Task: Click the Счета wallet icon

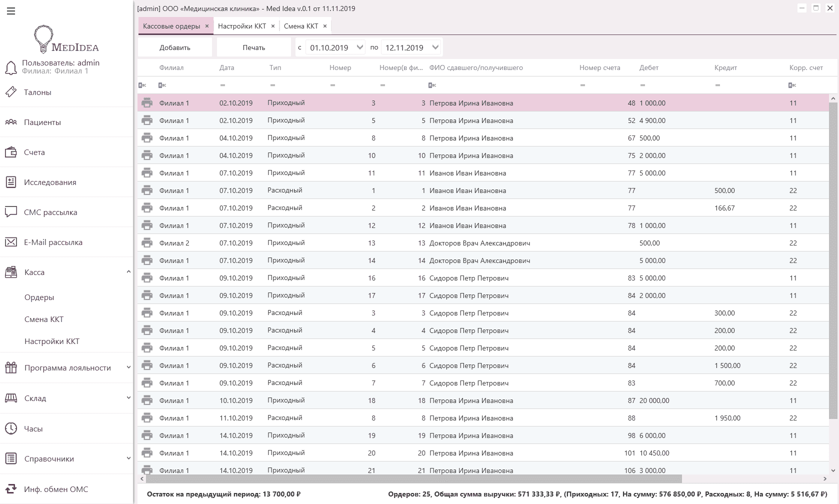Action: tap(11, 152)
